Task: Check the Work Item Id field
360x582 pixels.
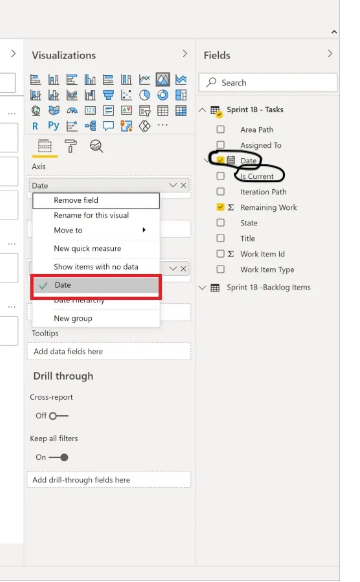Action: [x=220, y=254]
